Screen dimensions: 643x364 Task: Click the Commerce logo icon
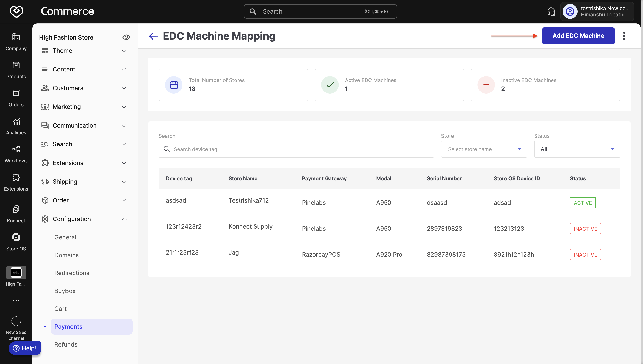[x=16, y=11]
